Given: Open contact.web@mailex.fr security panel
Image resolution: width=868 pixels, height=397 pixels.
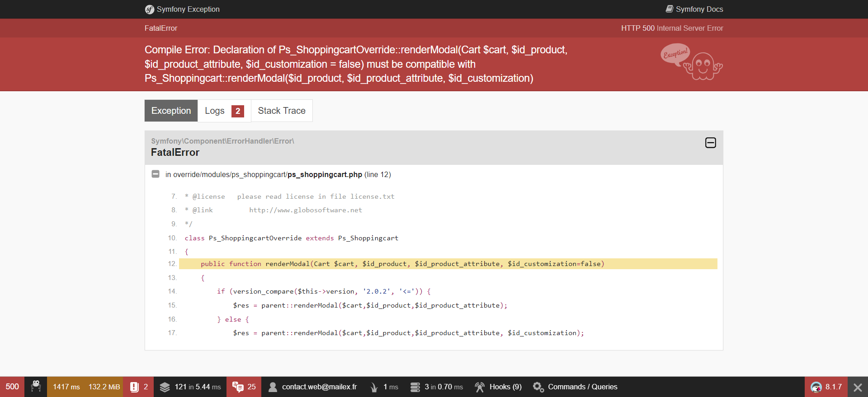Looking at the screenshot, I should (x=319, y=387).
